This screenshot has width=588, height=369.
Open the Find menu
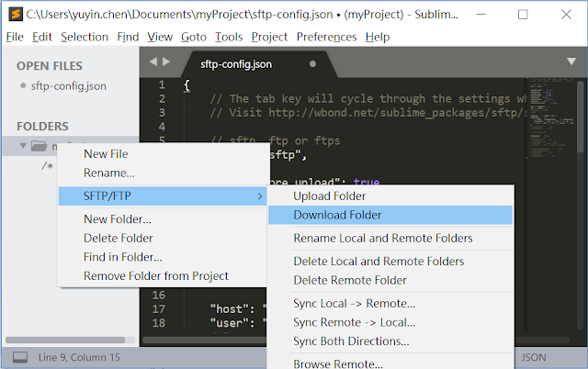tap(128, 37)
